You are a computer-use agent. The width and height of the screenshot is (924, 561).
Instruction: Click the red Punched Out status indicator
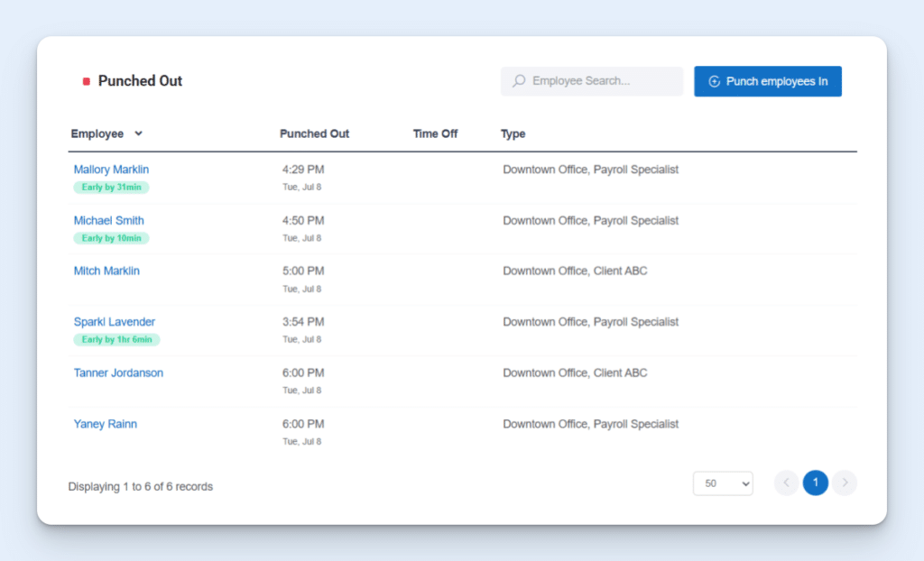pos(87,81)
